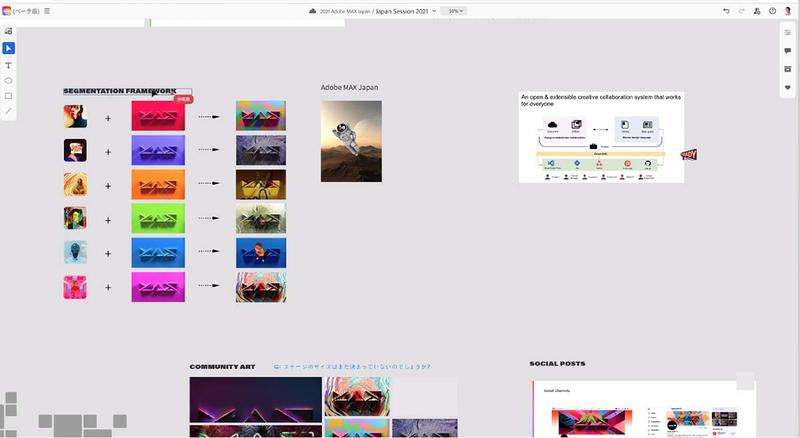
Task: Select the collaboration system diagram image
Action: coord(601,137)
